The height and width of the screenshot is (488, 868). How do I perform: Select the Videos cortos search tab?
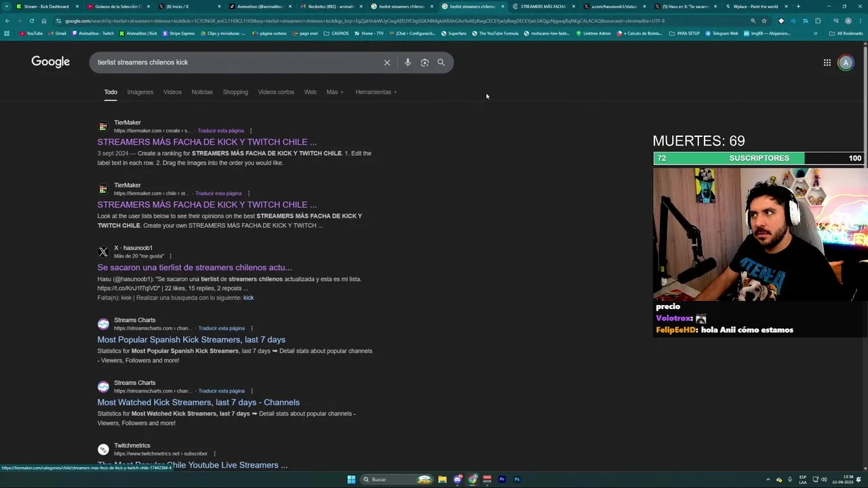[x=276, y=92]
